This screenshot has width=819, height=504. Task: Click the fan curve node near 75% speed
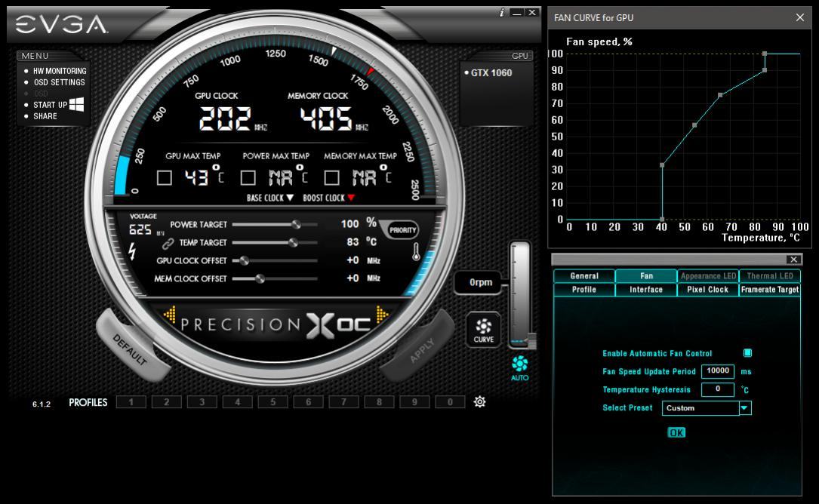point(720,95)
